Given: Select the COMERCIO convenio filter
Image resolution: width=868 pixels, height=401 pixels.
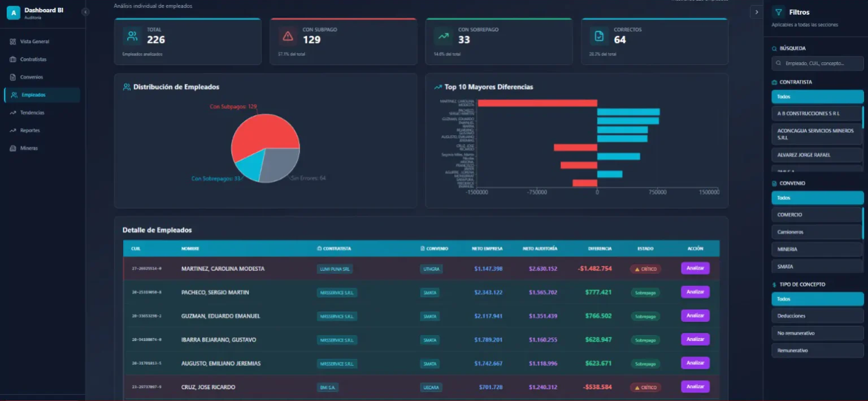Looking at the screenshot, I should [x=817, y=215].
